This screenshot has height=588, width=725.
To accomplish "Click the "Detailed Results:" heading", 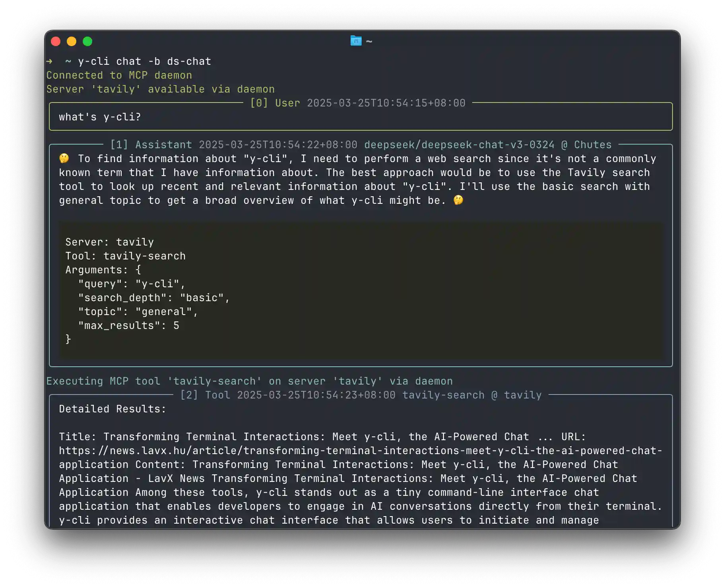I will 112,409.
